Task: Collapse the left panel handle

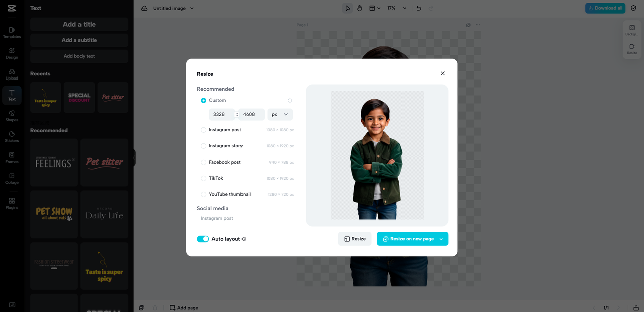Action: (x=134, y=158)
